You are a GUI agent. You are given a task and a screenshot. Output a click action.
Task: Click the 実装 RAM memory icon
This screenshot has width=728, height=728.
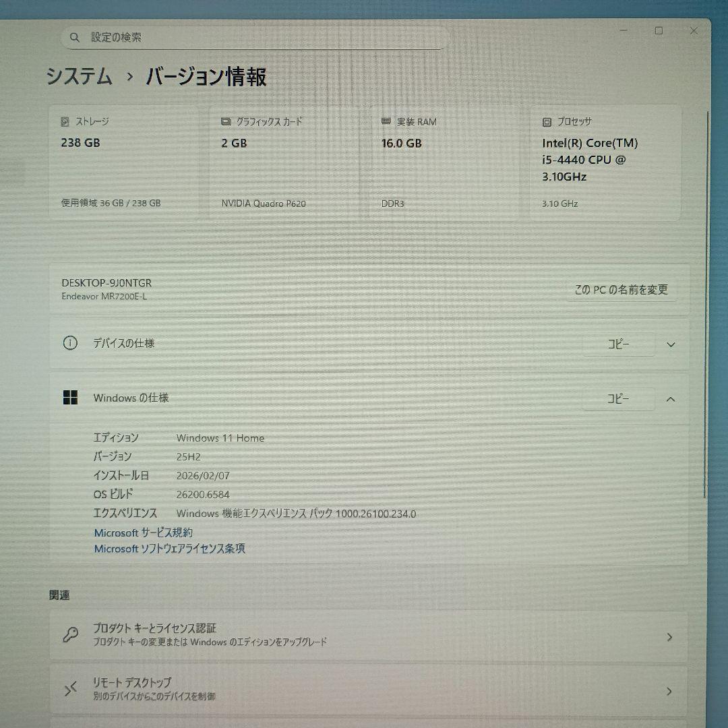386,121
